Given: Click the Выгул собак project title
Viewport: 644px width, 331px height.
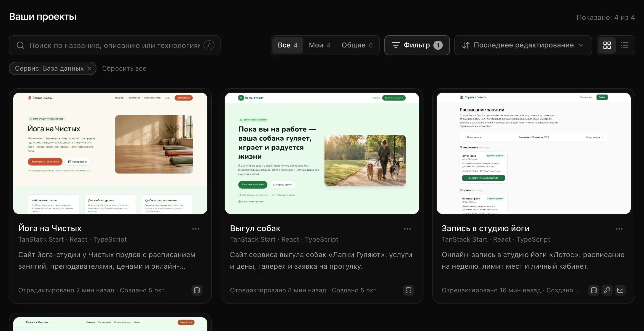Looking at the screenshot, I should pos(255,228).
